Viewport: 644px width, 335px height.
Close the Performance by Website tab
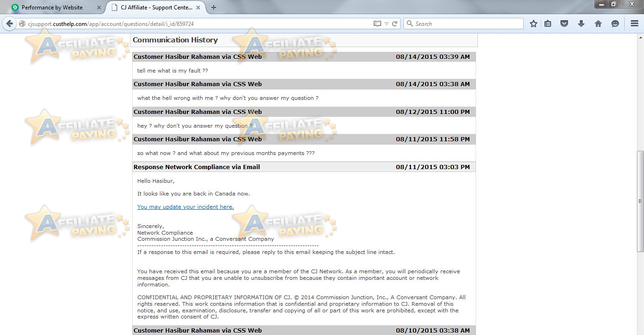98,8
